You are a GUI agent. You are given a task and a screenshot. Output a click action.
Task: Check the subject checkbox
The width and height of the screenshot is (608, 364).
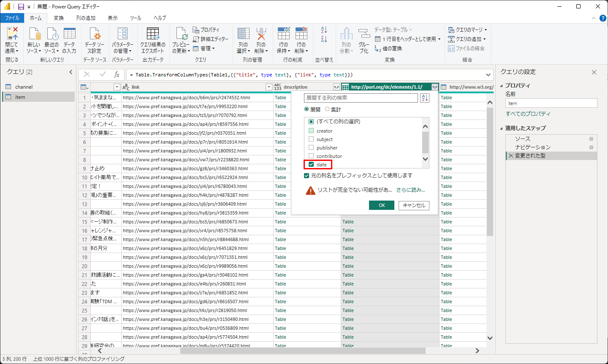311,139
